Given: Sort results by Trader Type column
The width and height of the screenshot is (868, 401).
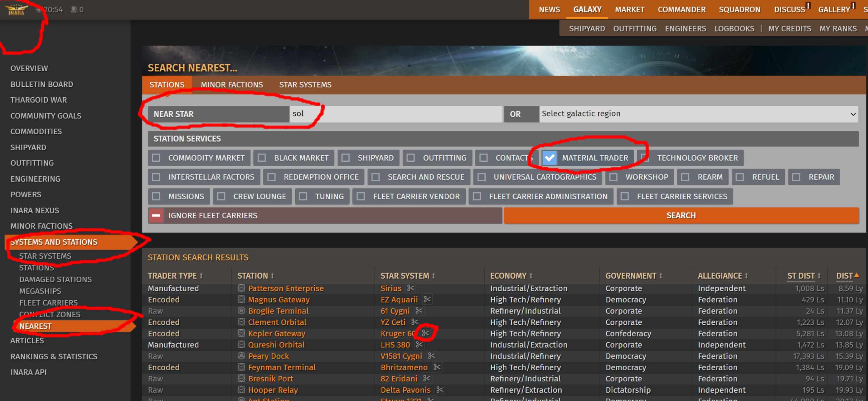Looking at the screenshot, I should (x=176, y=276).
